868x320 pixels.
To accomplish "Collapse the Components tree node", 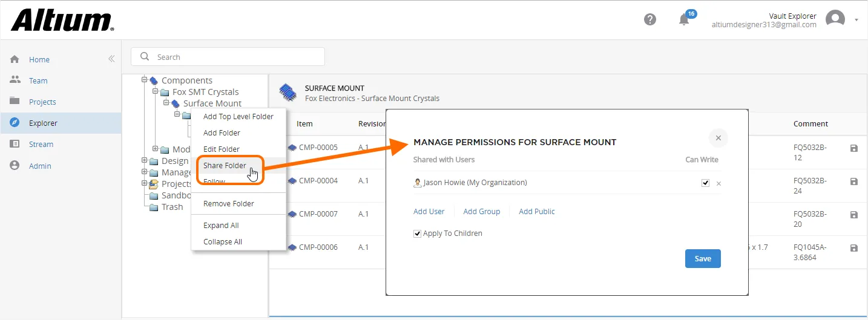I will pyautogui.click(x=145, y=80).
